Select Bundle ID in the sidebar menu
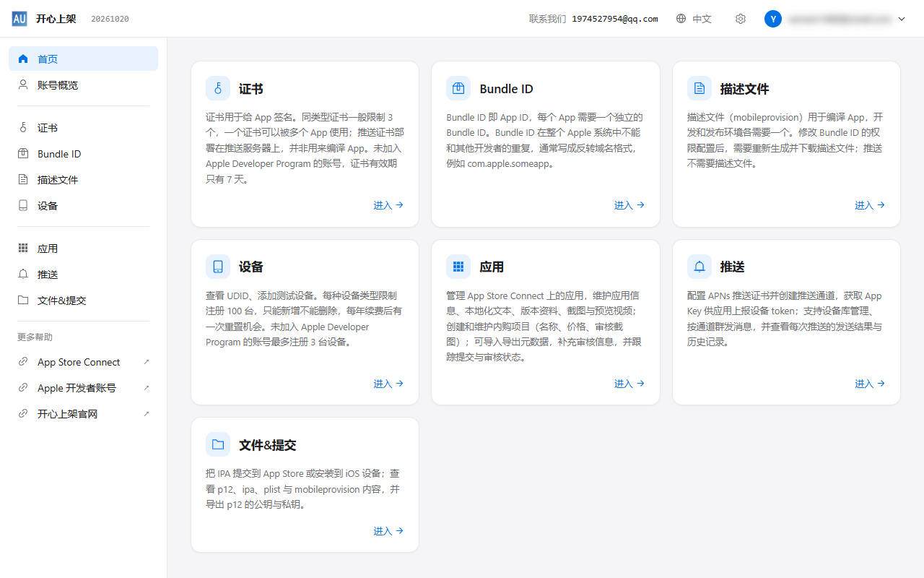Image resolution: width=924 pixels, height=578 pixels. [83, 154]
